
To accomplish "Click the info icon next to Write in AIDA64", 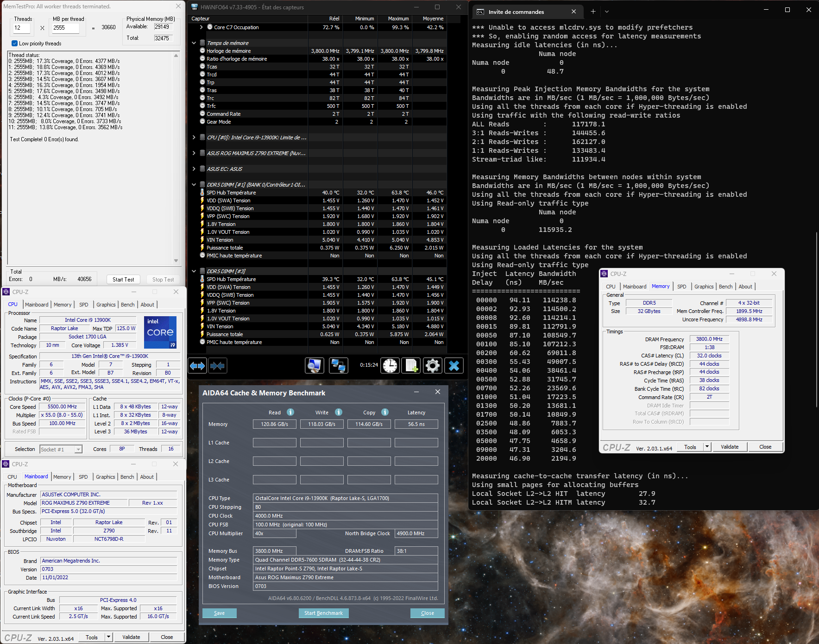I will pos(339,412).
